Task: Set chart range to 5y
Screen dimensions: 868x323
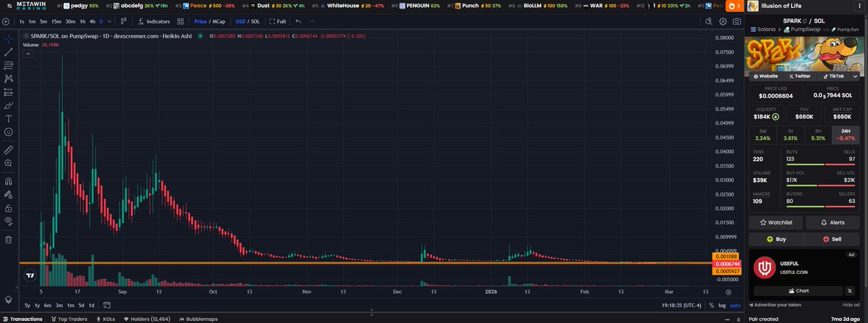Action: coord(27,305)
